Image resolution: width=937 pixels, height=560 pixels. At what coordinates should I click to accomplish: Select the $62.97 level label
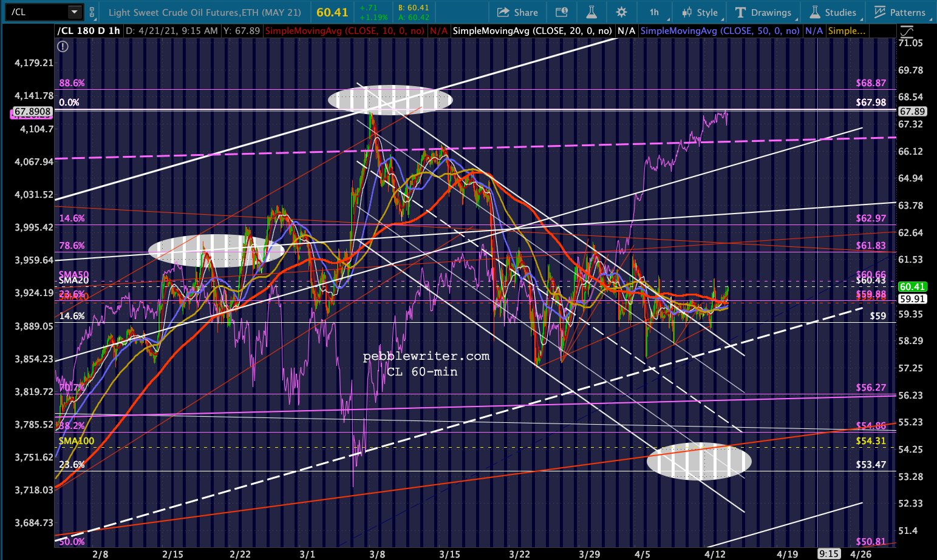click(871, 218)
